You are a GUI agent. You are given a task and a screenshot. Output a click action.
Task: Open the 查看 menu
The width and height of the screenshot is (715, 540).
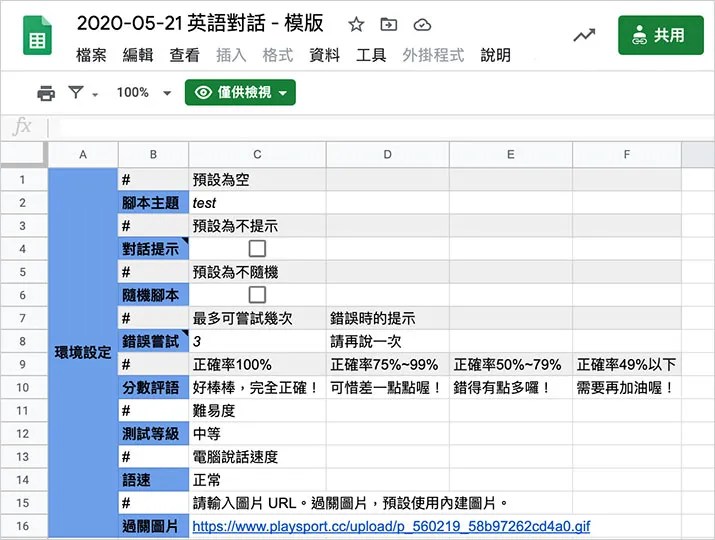pos(184,55)
